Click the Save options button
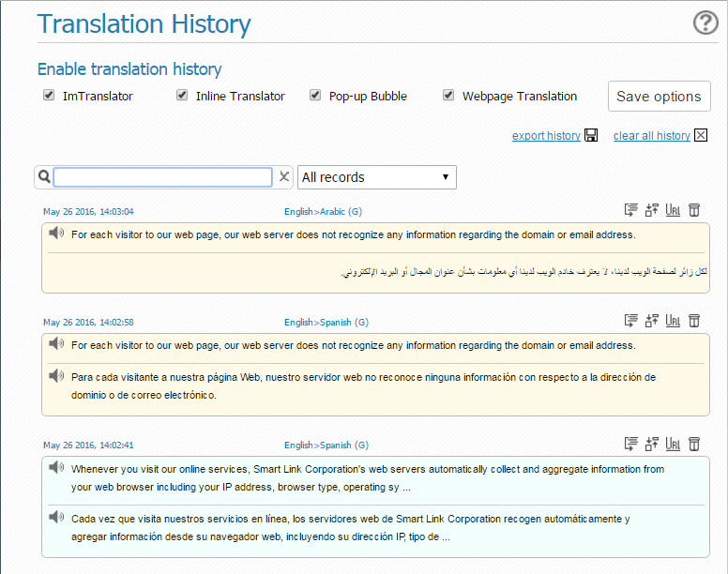728x574 pixels. pyautogui.click(x=660, y=96)
